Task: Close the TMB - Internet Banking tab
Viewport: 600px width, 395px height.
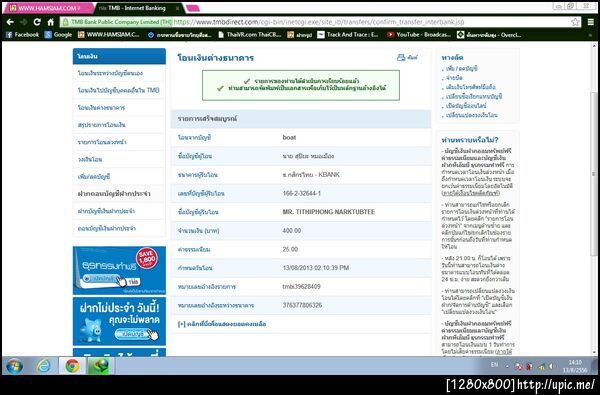Action: [x=177, y=8]
